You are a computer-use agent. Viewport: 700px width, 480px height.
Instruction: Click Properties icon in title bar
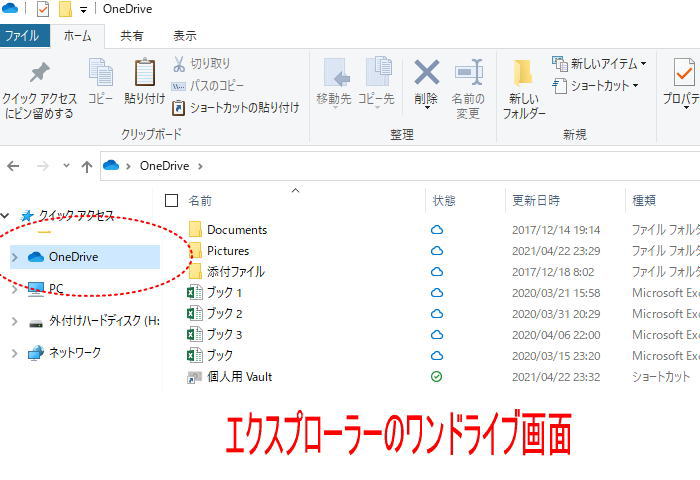click(x=43, y=9)
